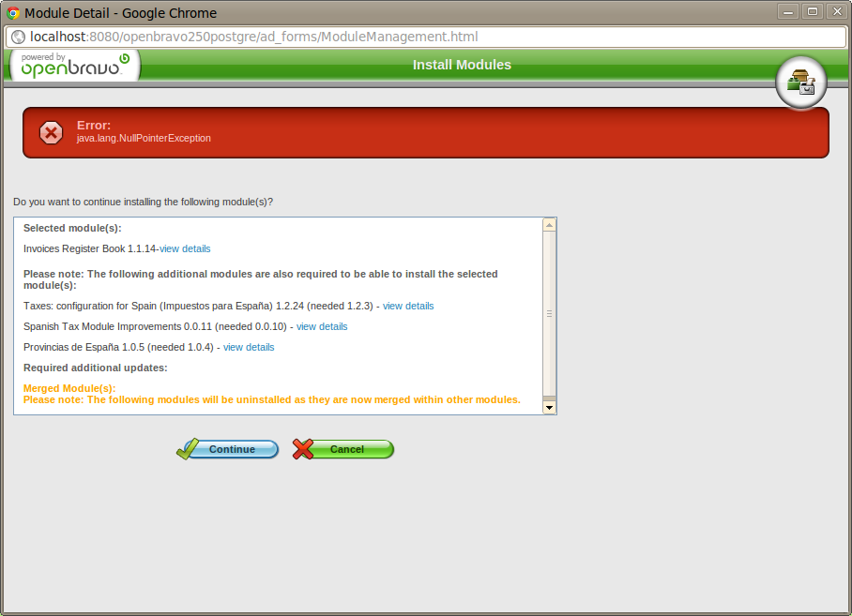The image size is (852, 616).
Task: Click 'Selected module(s):' label
Action: coord(72,228)
